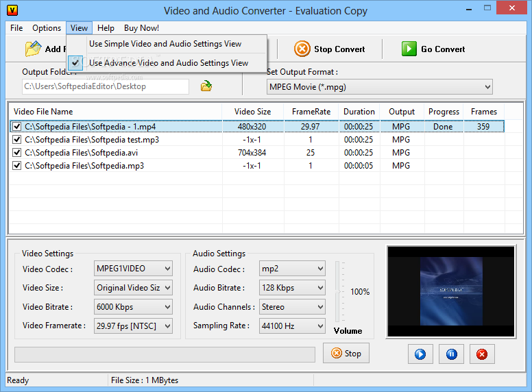Click the Ready status text
The height and width of the screenshot is (392, 532).
18,380
